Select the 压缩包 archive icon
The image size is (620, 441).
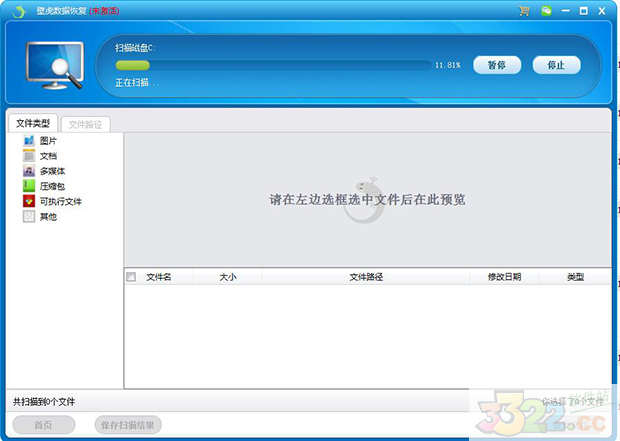29,186
